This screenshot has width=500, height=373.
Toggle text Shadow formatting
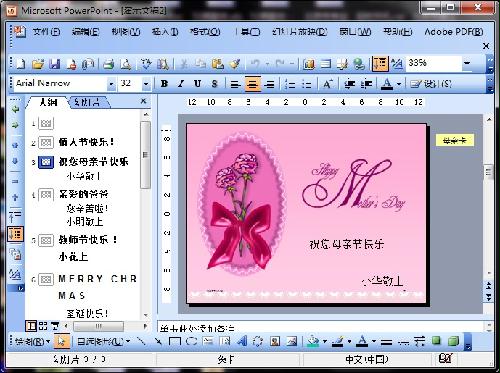click(x=215, y=84)
